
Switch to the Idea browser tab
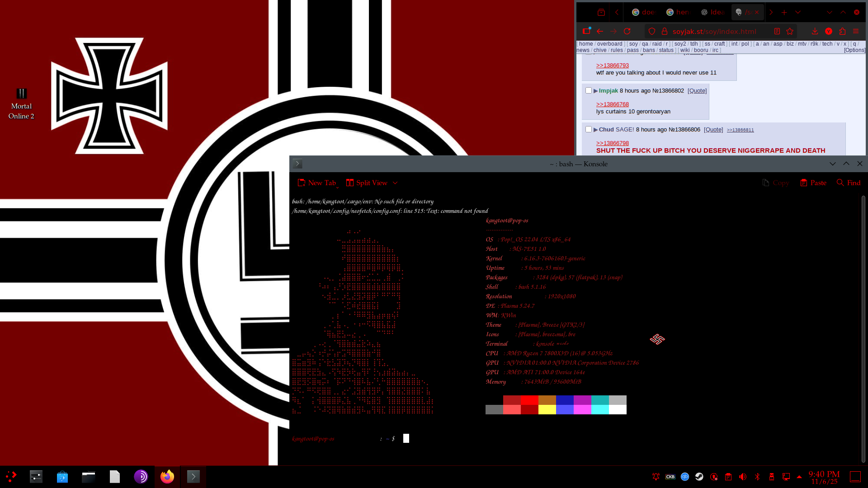pyautogui.click(x=713, y=12)
